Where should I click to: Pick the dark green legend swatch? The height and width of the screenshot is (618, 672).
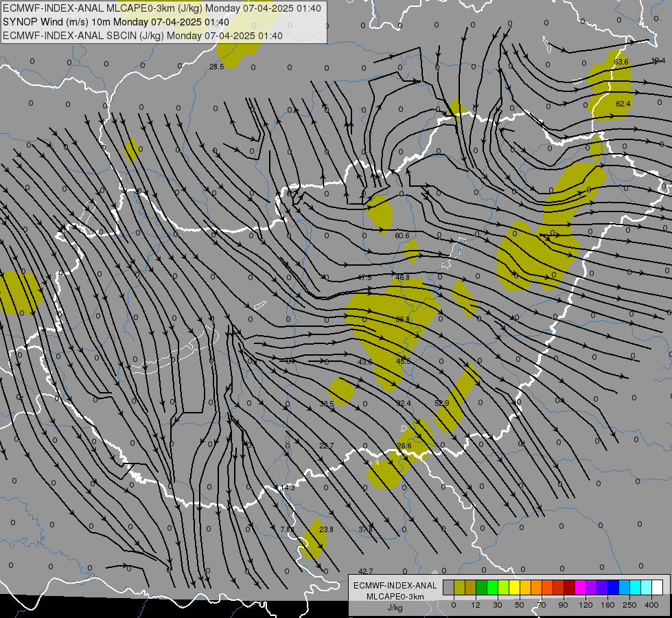[x=482, y=587]
